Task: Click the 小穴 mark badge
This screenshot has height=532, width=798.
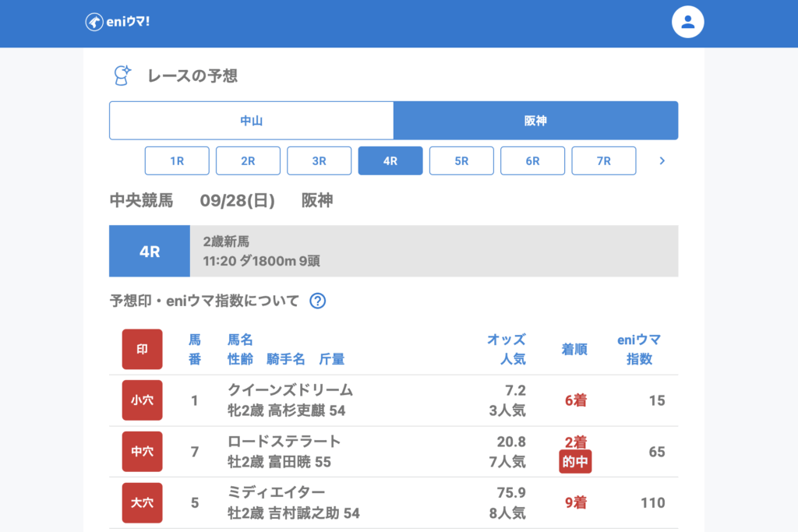Action: click(142, 400)
